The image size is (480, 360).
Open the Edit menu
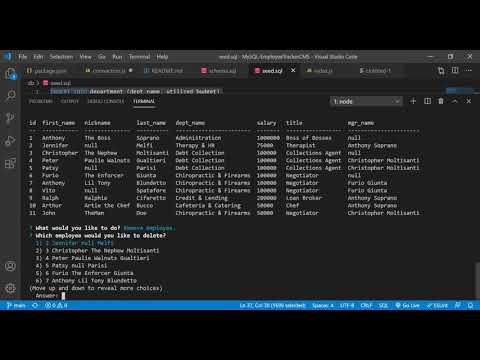(x=38, y=57)
